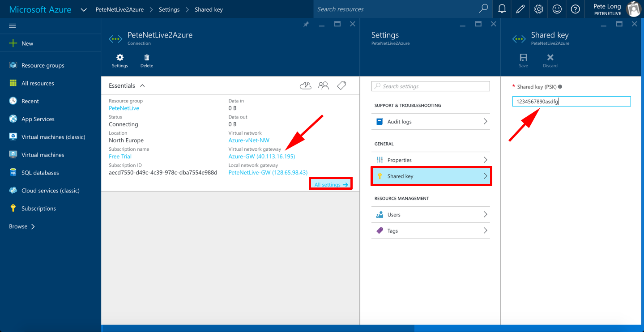Viewport: 644px width, 332px height.
Task: Click the search magnifier icon
Action: pos(483,9)
